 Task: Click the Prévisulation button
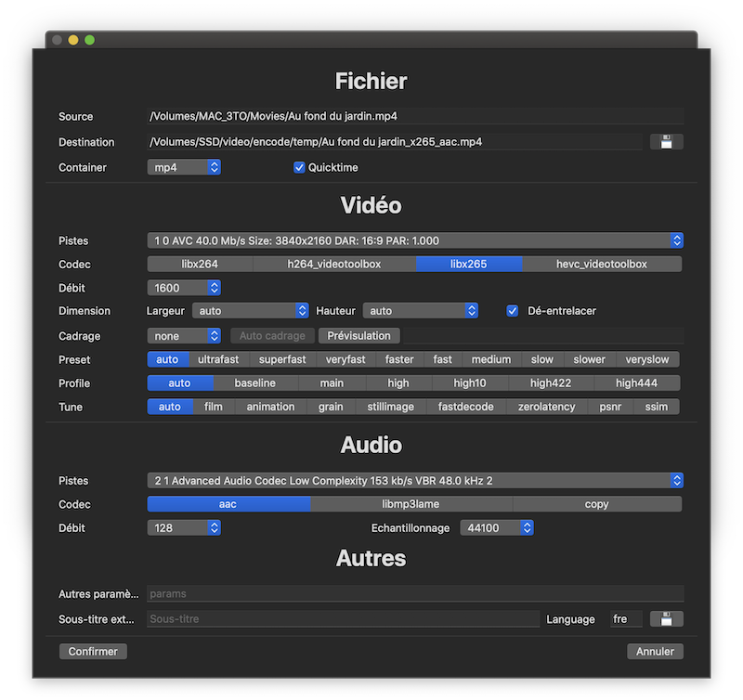click(359, 336)
